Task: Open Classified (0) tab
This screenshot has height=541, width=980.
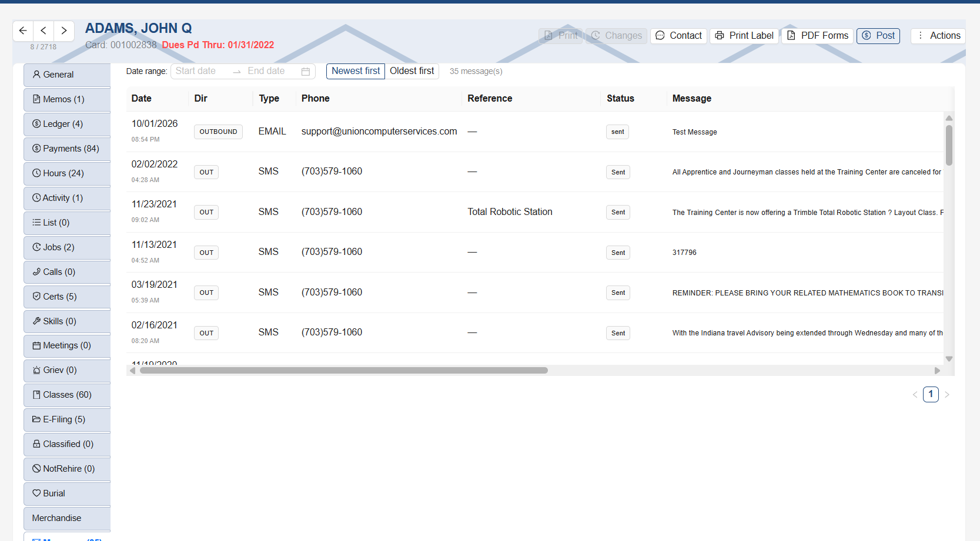Action: (67, 444)
